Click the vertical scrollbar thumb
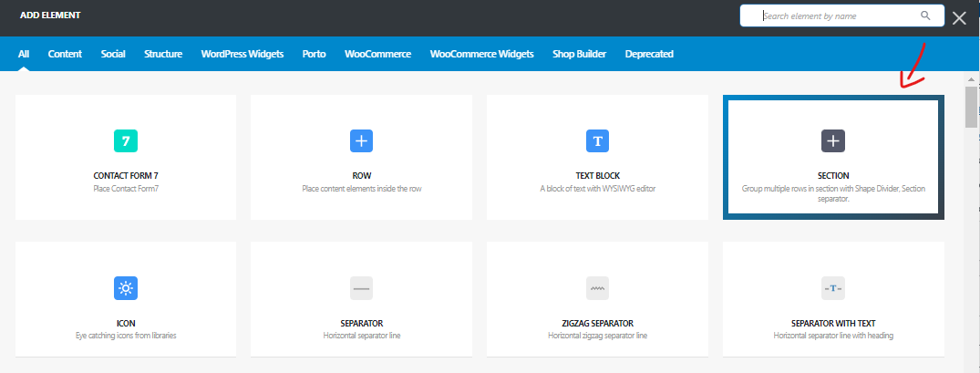980x373 pixels. (971, 107)
